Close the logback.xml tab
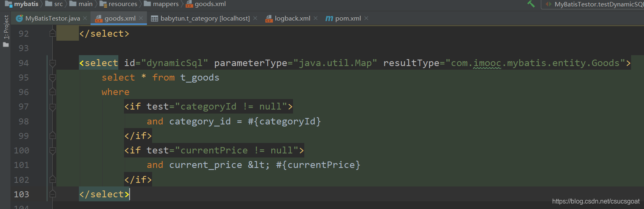The image size is (644, 209). 316,18
